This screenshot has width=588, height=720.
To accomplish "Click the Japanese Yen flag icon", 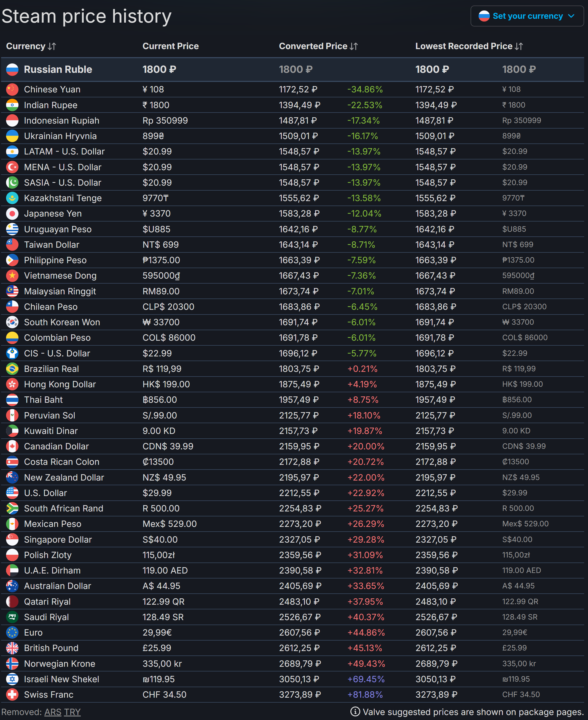I will tap(12, 214).
